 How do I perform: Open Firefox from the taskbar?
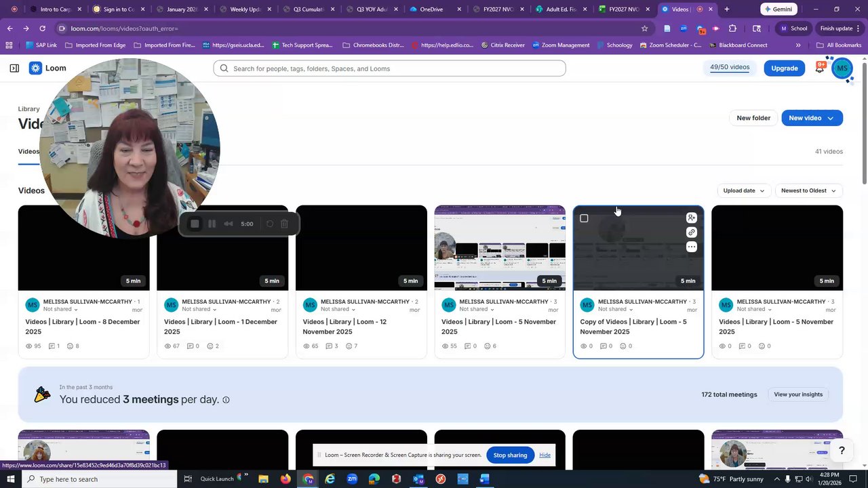[x=285, y=479]
